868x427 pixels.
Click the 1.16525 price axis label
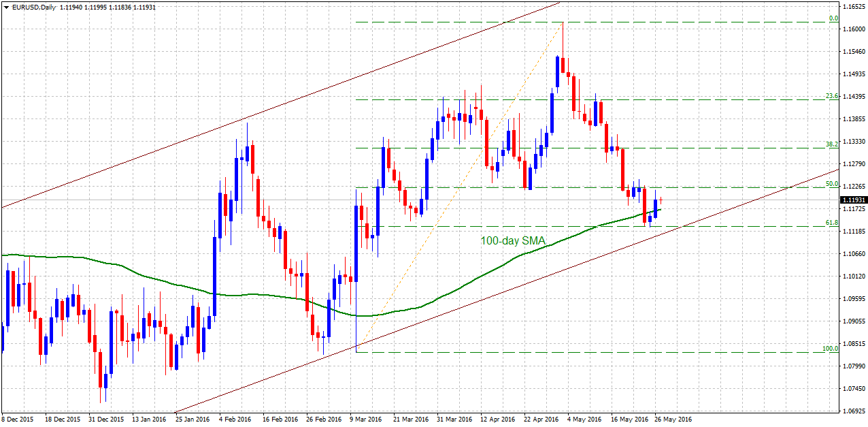(x=853, y=7)
